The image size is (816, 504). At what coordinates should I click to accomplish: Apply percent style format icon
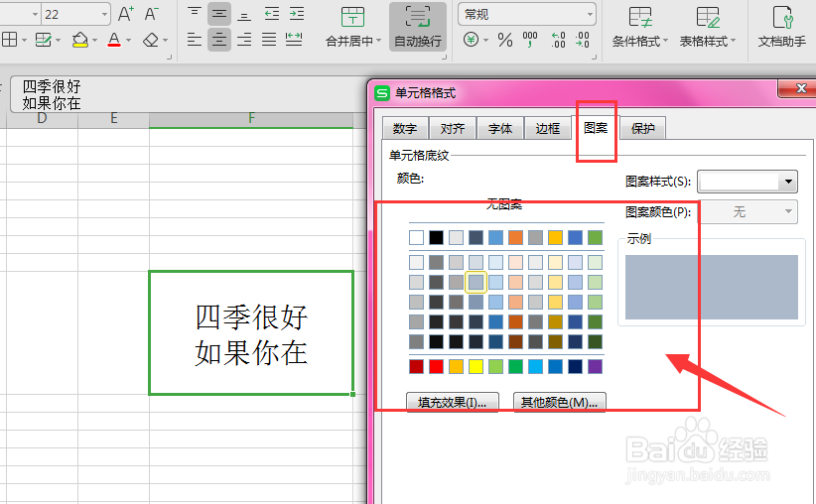tap(505, 40)
